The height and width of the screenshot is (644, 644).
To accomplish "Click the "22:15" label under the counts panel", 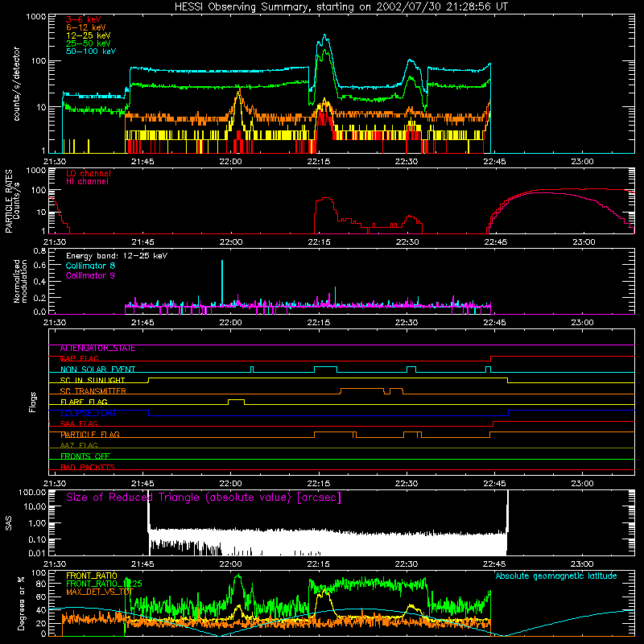I will (318, 162).
